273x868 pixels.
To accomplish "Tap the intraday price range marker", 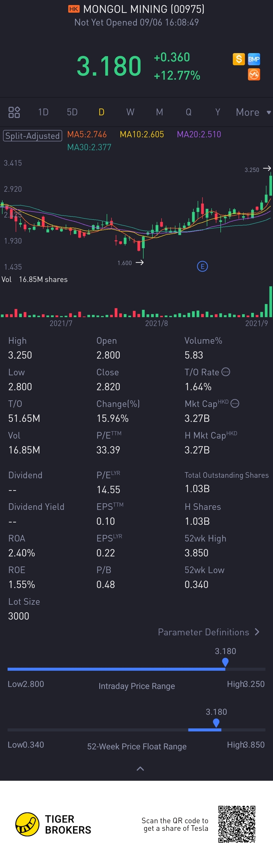I will click(225, 662).
